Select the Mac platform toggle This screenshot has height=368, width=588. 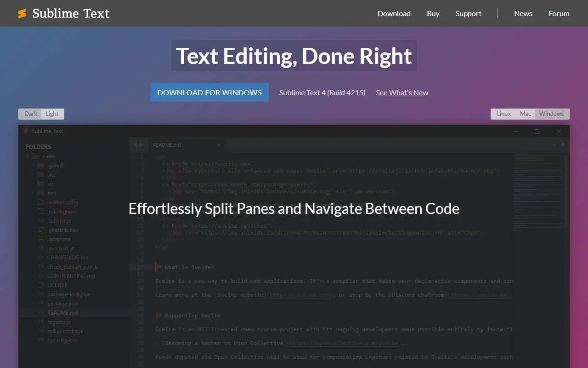[526, 114]
